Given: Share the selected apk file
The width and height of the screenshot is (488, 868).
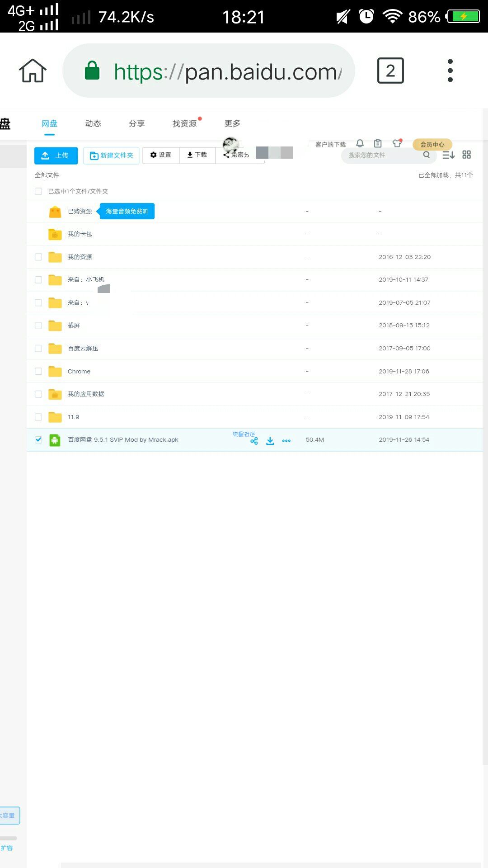Looking at the screenshot, I should point(254,441).
